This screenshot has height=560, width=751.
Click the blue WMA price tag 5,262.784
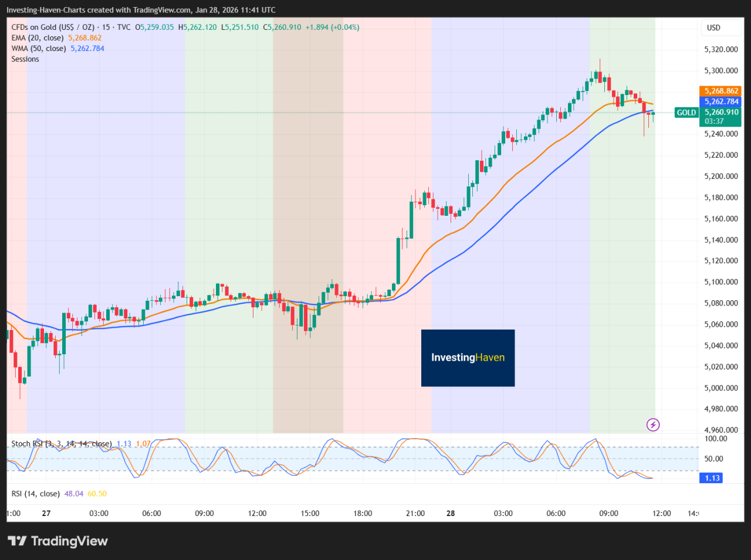pos(720,101)
